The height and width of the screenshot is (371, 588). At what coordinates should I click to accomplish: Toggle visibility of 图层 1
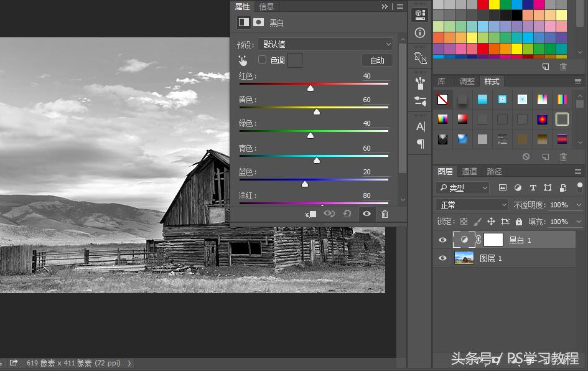click(442, 258)
